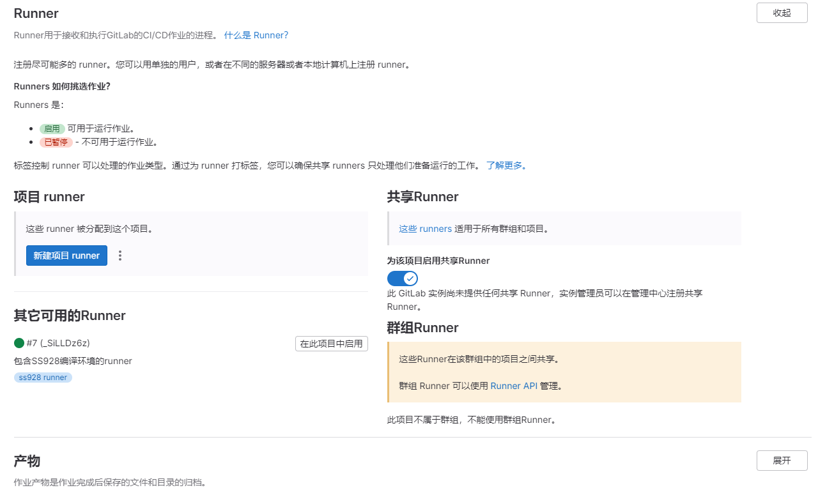Click the ss928 runner tag

coord(43,378)
